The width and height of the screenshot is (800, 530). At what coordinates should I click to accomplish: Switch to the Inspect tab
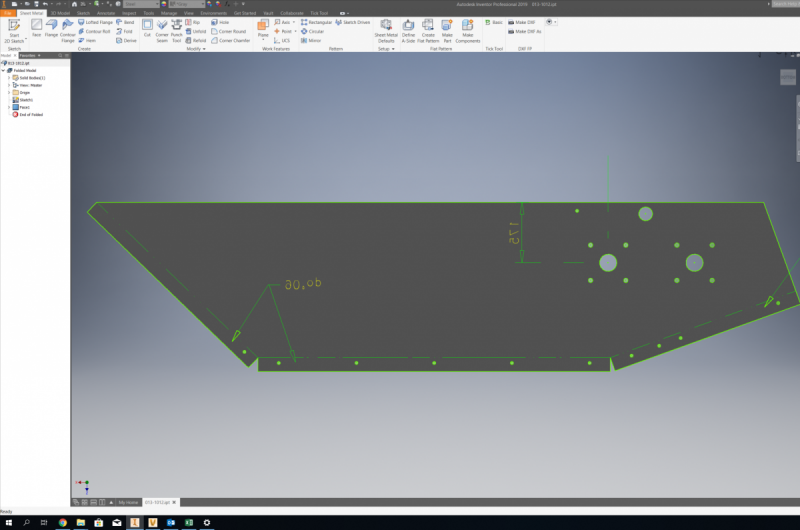(129, 13)
